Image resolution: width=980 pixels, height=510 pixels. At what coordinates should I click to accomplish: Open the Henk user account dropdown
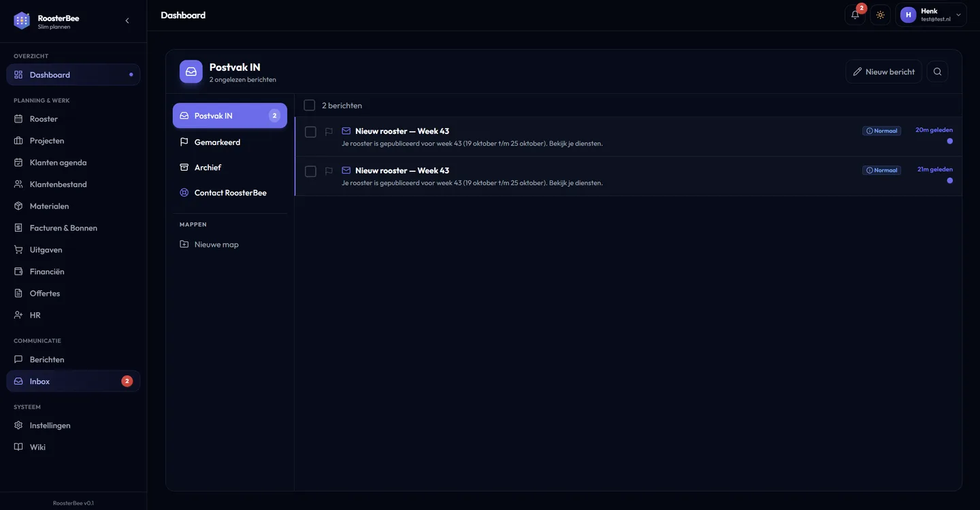(x=931, y=15)
